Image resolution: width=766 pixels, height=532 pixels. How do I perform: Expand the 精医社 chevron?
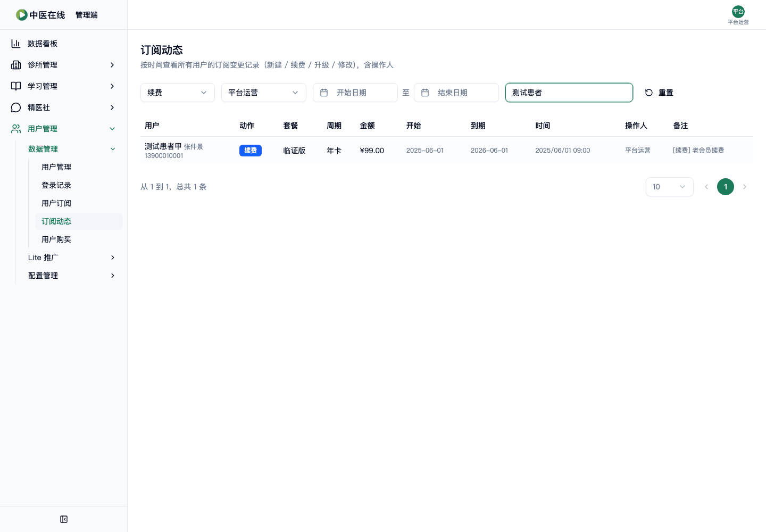click(112, 107)
